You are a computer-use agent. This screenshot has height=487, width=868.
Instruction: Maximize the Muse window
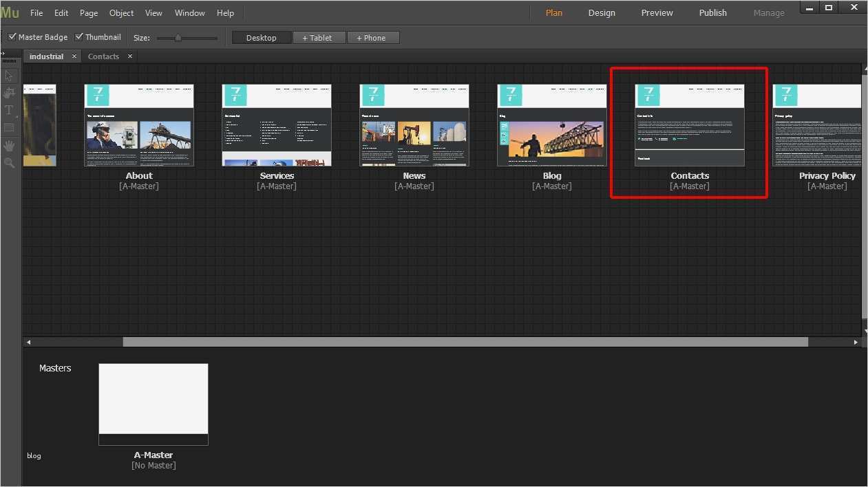pos(829,8)
